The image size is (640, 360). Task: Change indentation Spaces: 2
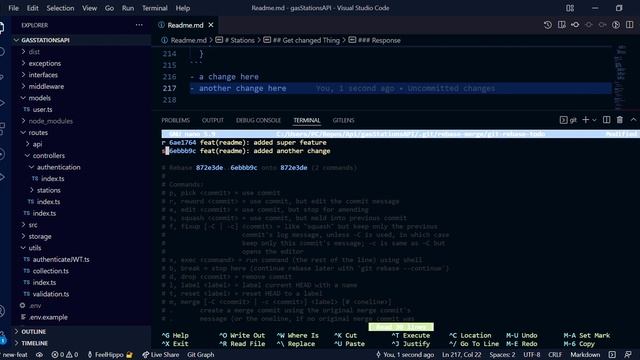point(502,355)
